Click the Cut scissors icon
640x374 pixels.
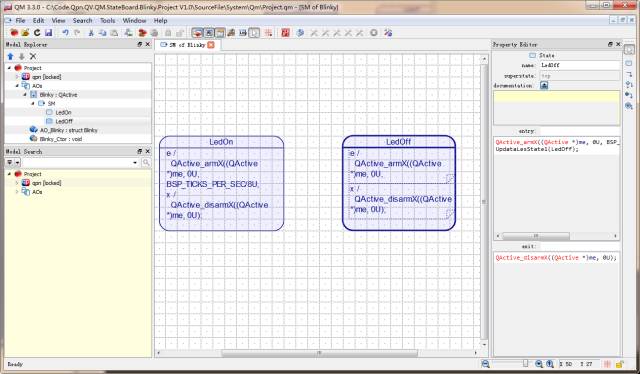pos(91,33)
